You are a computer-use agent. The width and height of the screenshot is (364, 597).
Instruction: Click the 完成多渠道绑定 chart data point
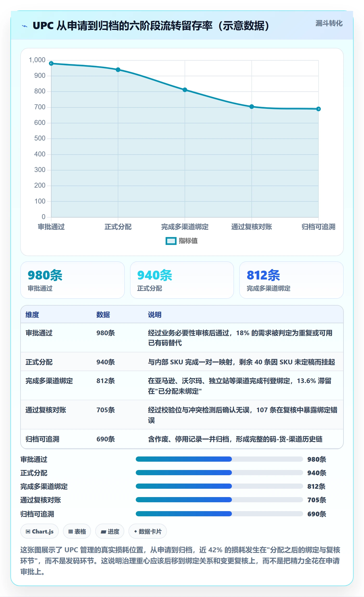(185, 90)
